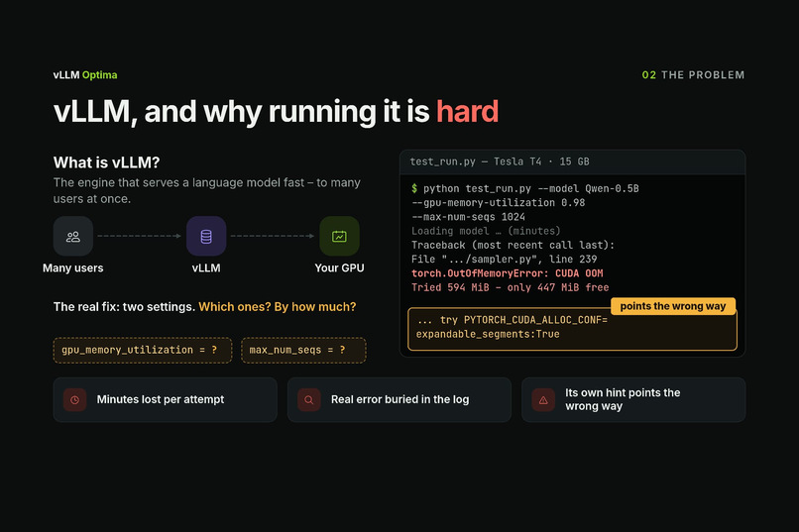799x532 pixels.
Task: Click the magnifier icon beside Real error
Action: [309, 399]
